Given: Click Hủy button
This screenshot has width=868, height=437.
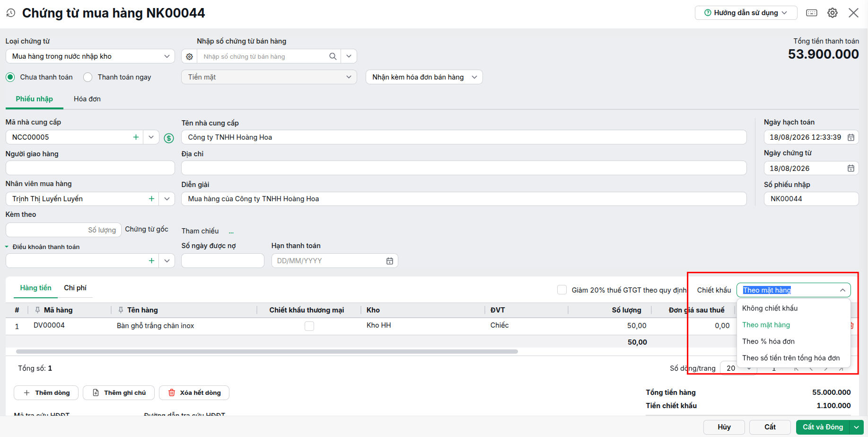Looking at the screenshot, I should click(x=724, y=427).
